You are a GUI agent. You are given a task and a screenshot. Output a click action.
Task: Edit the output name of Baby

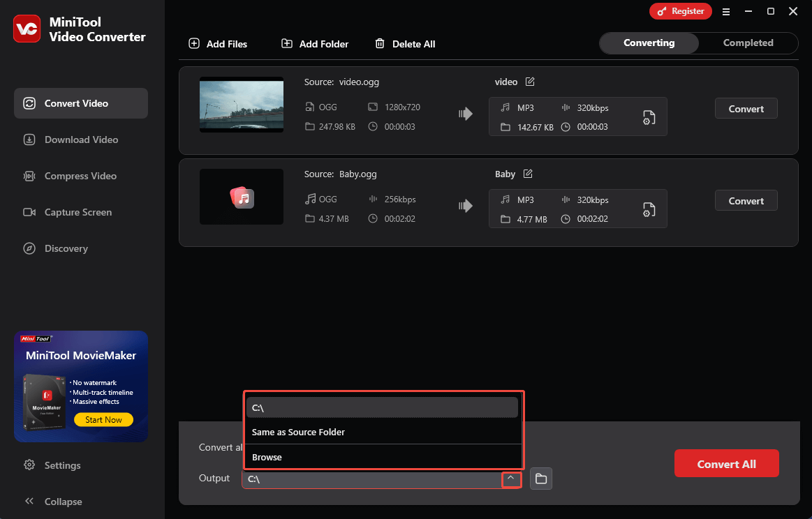click(x=528, y=174)
